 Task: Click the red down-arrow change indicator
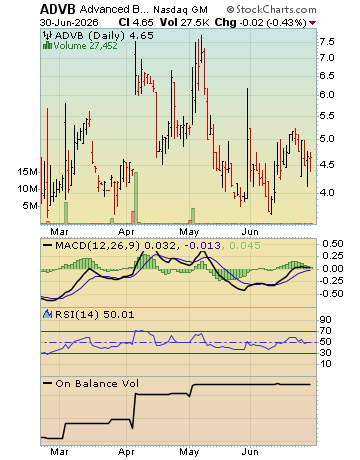tap(312, 23)
